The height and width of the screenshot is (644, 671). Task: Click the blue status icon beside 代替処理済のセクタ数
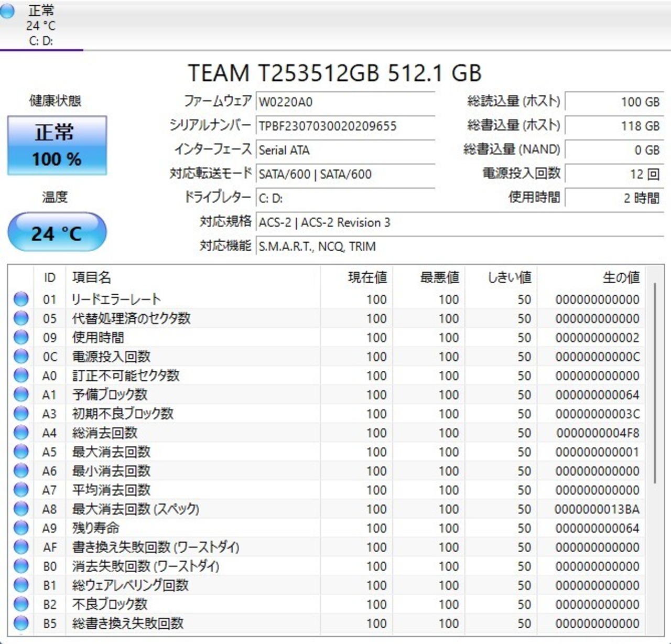[21, 318]
